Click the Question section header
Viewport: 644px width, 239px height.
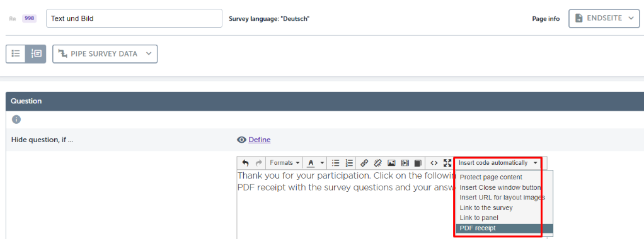point(325,101)
